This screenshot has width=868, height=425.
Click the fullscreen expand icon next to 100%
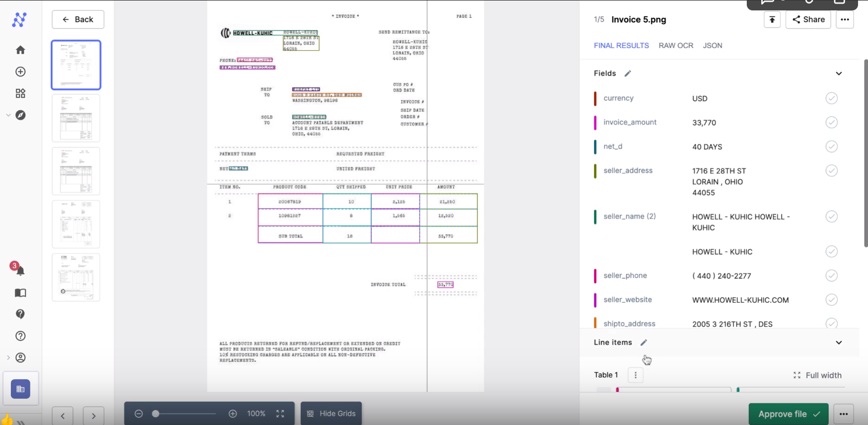(x=280, y=413)
